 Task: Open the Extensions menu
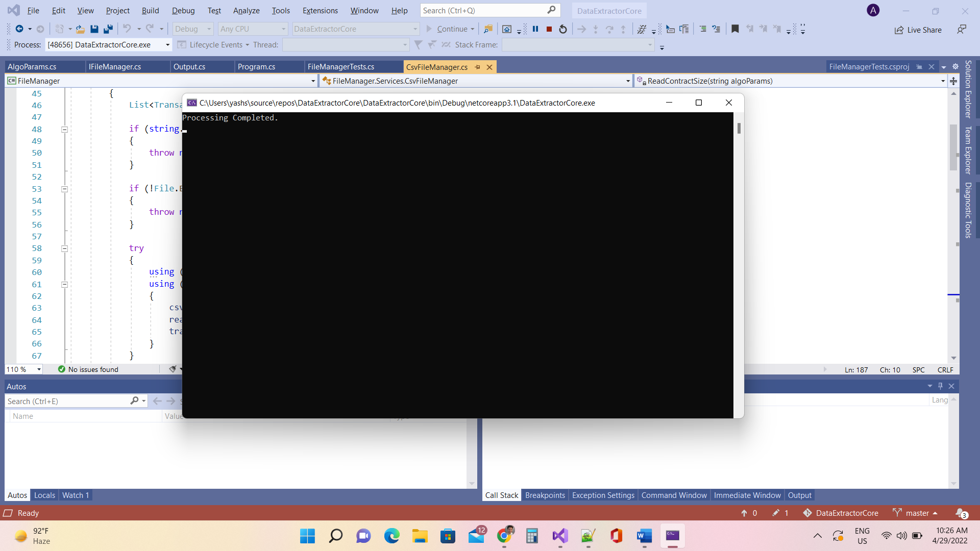[320, 10]
